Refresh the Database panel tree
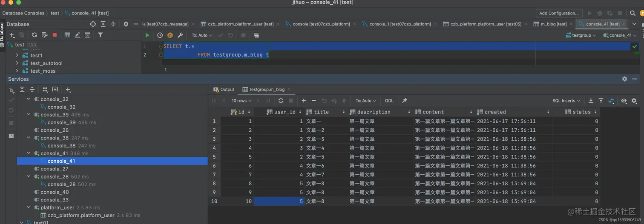 [x=34, y=35]
